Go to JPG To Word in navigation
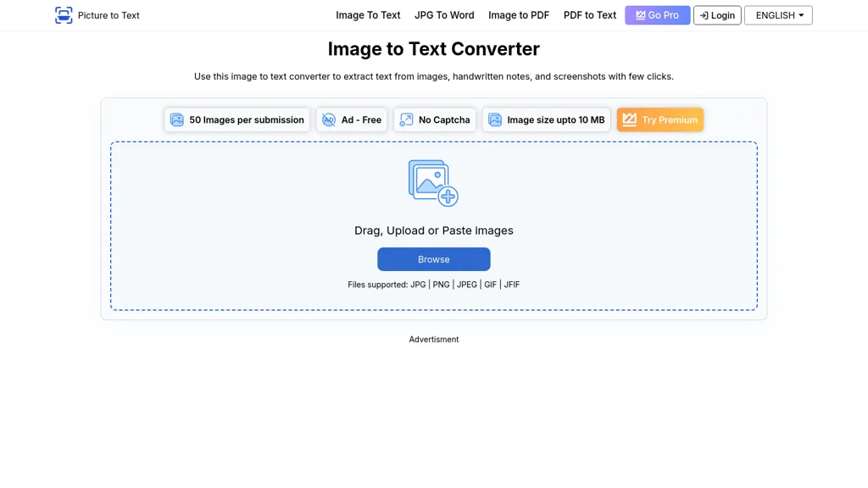The width and height of the screenshot is (868, 488). [x=444, y=15]
